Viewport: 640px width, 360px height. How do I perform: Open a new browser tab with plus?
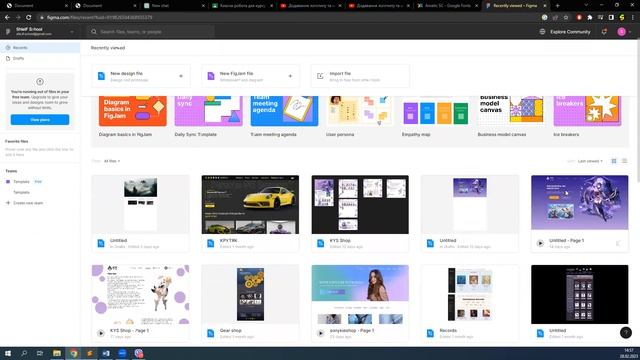(558, 6)
